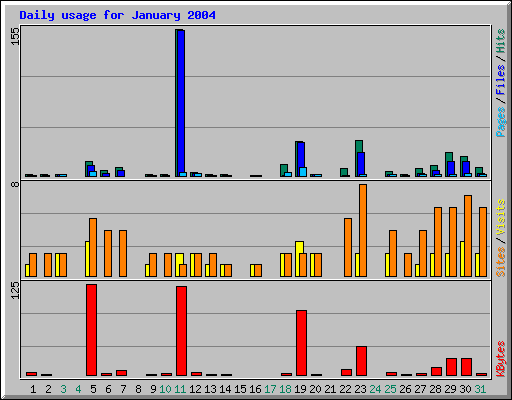512x400 pixels.
Task: Click day 14 on the date axis
Action: click(x=225, y=389)
